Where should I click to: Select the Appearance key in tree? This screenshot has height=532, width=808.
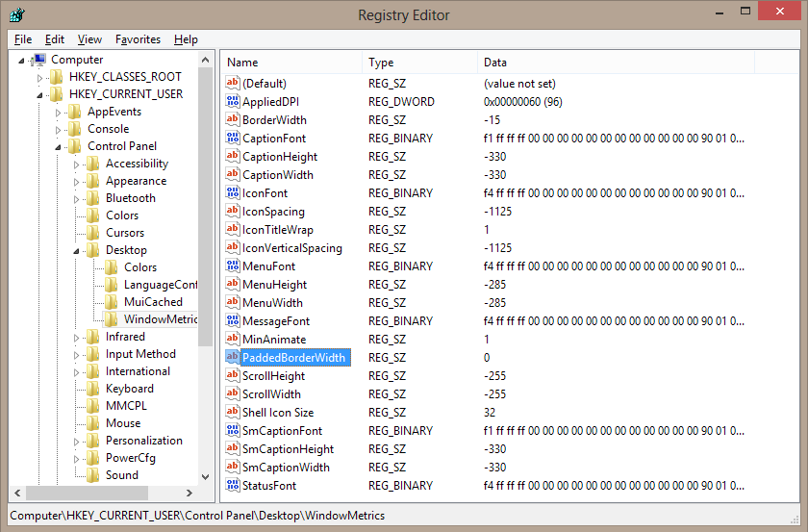pos(136,181)
